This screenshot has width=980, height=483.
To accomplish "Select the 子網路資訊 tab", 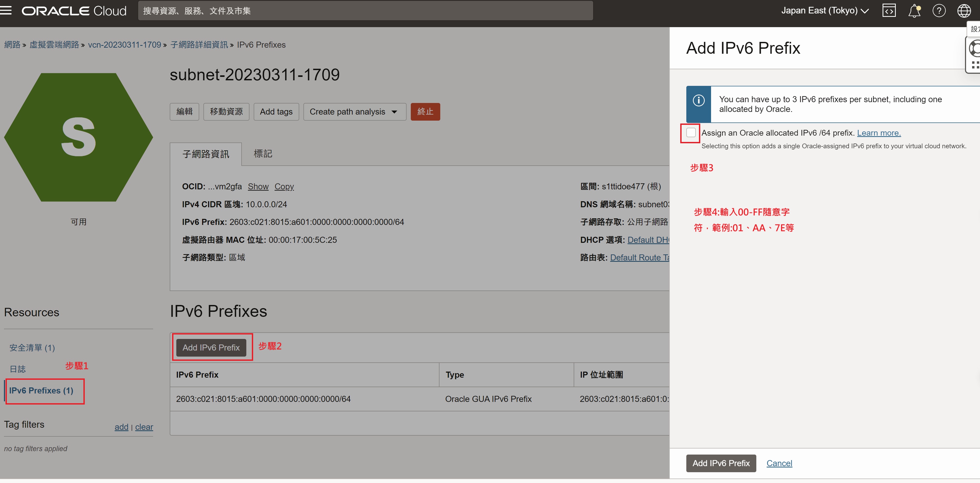I will pos(206,154).
